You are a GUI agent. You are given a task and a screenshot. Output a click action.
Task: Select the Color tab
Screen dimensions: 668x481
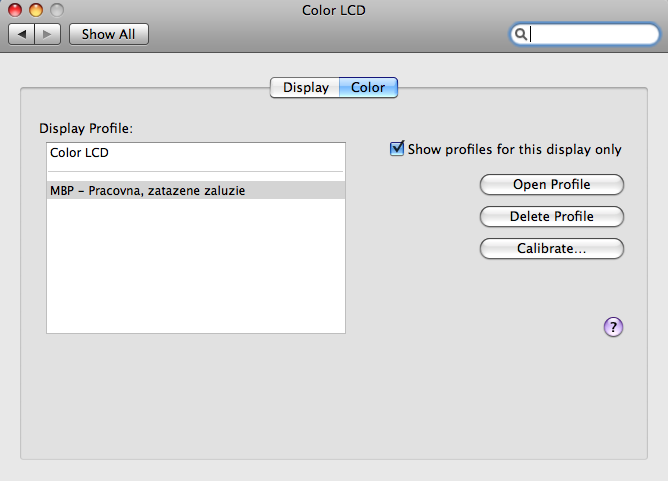click(x=368, y=87)
